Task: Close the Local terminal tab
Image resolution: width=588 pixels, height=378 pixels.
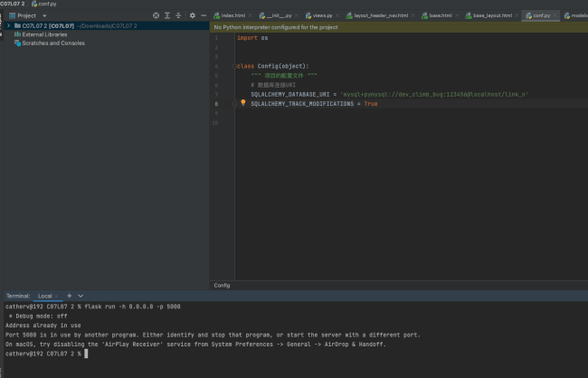Action: point(58,296)
